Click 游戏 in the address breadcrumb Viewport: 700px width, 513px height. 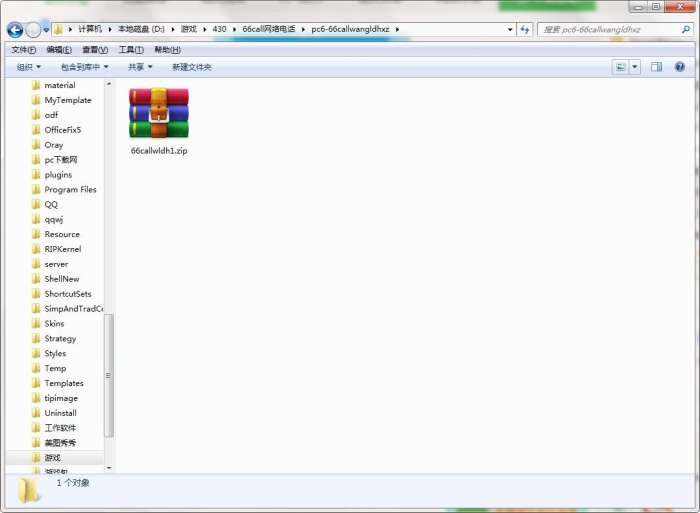tap(188, 29)
